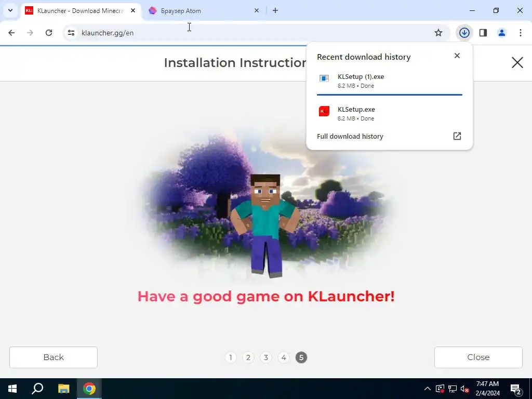Close the recent download history popup
Viewport: 532px width, 399px height.
[x=457, y=56]
